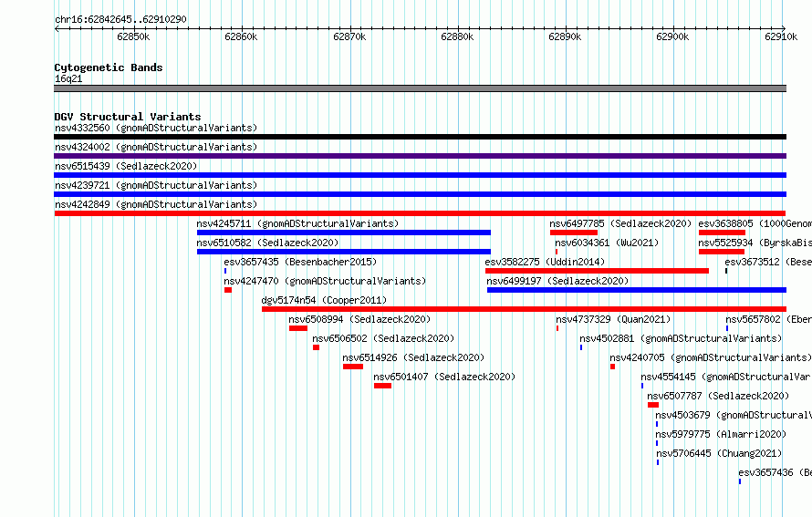The height and width of the screenshot is (517, 812).
Task: Select the red esv3582275 variant bar
Action: [x=597, y=271]
